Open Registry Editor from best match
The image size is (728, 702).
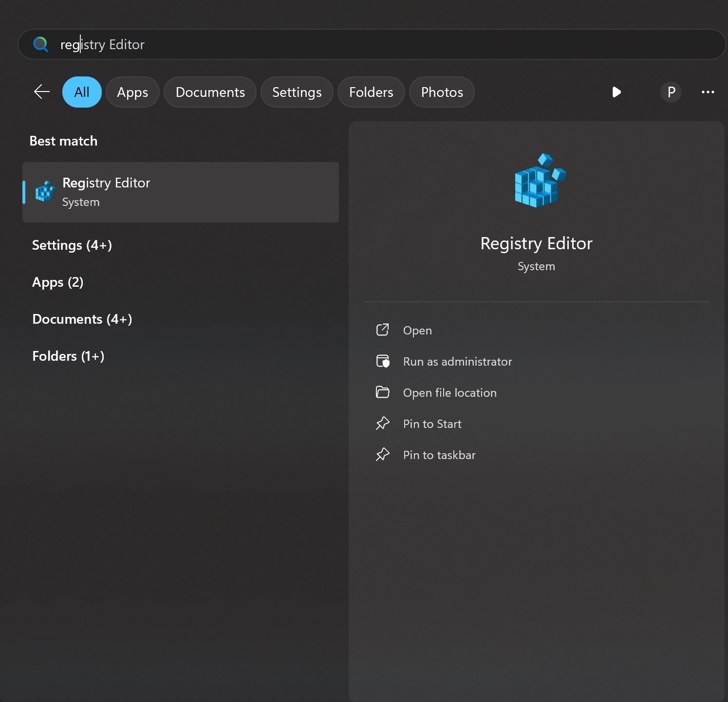[180, 192]
